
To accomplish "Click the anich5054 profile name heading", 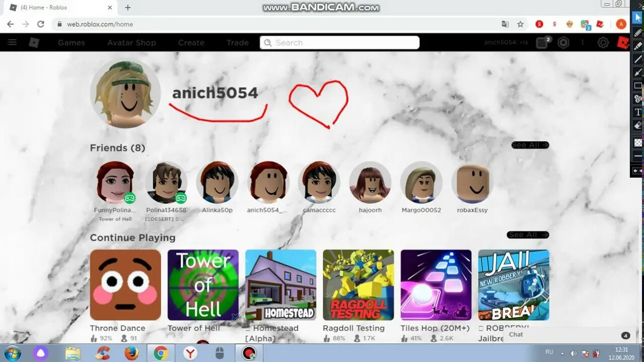I will pyautogui.click(x=215, y=93).
